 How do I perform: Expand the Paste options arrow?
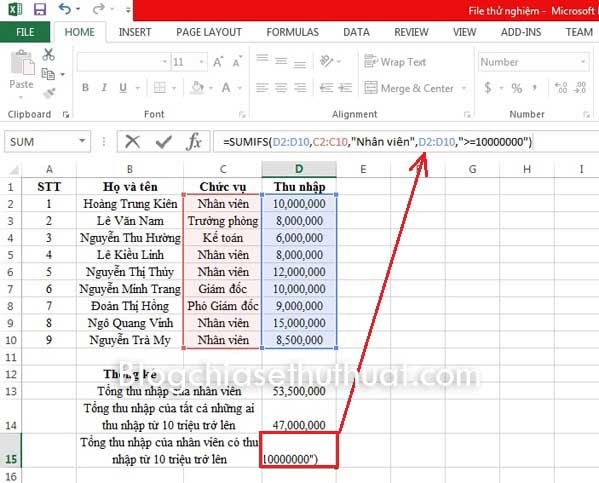pos(21,97)
